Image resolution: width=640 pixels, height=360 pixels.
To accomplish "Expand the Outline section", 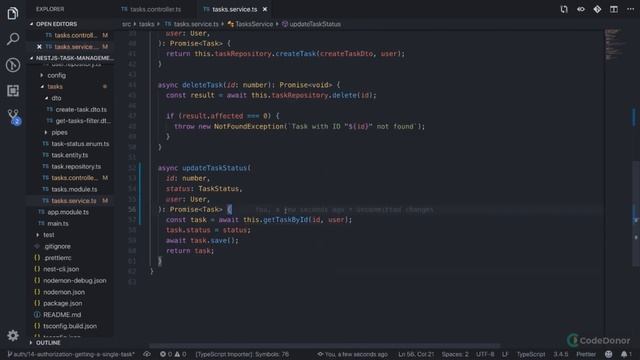I will [x=48, y=342].
